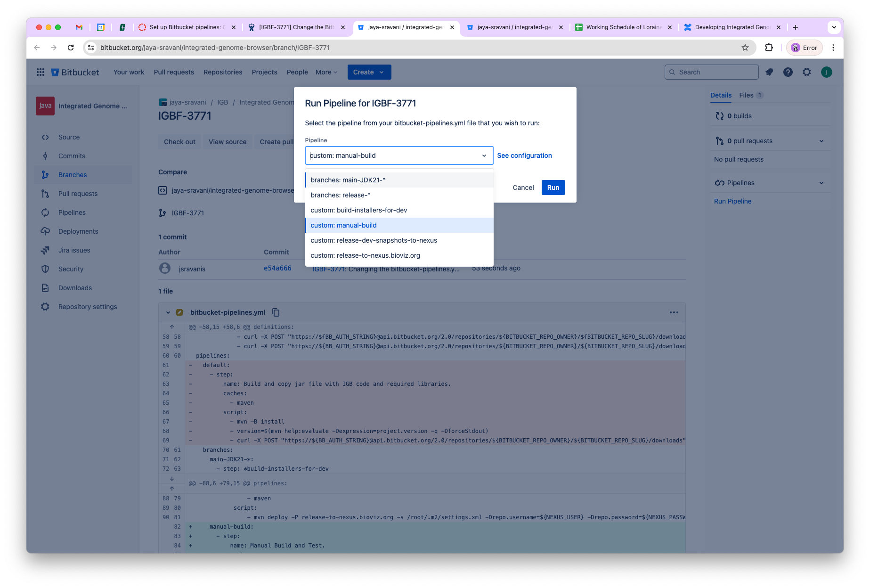
Task: Click the Deployments cloud icon in sidebar
Action: pos(45,231)
